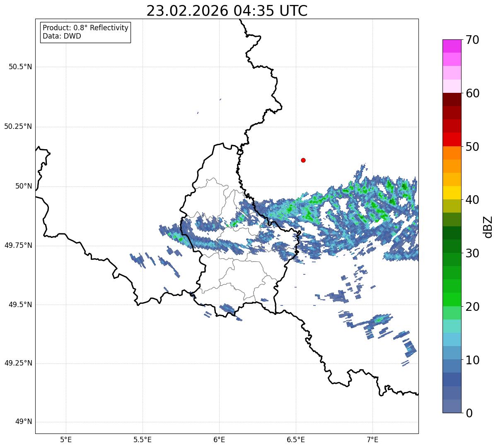
Task: Click the 49.5°N latitude label
Action: 20,305
